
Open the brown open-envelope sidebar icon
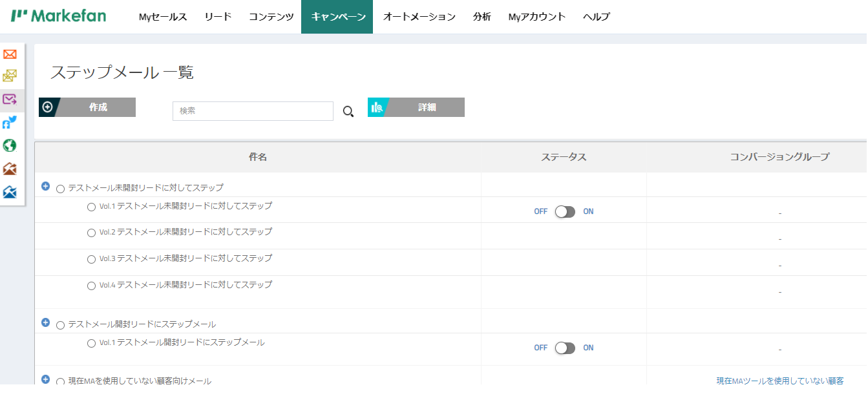click(x=10, y=169)
